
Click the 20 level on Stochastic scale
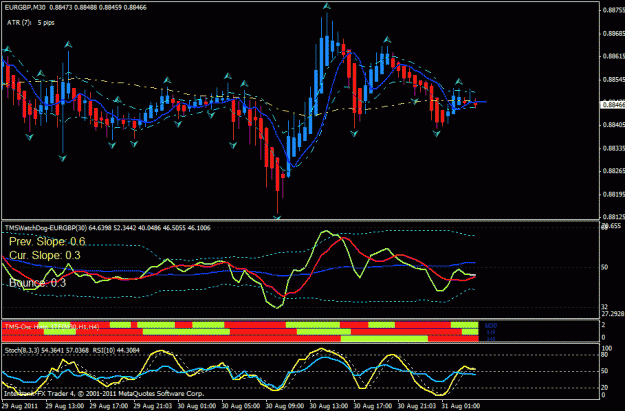(605, 387)
